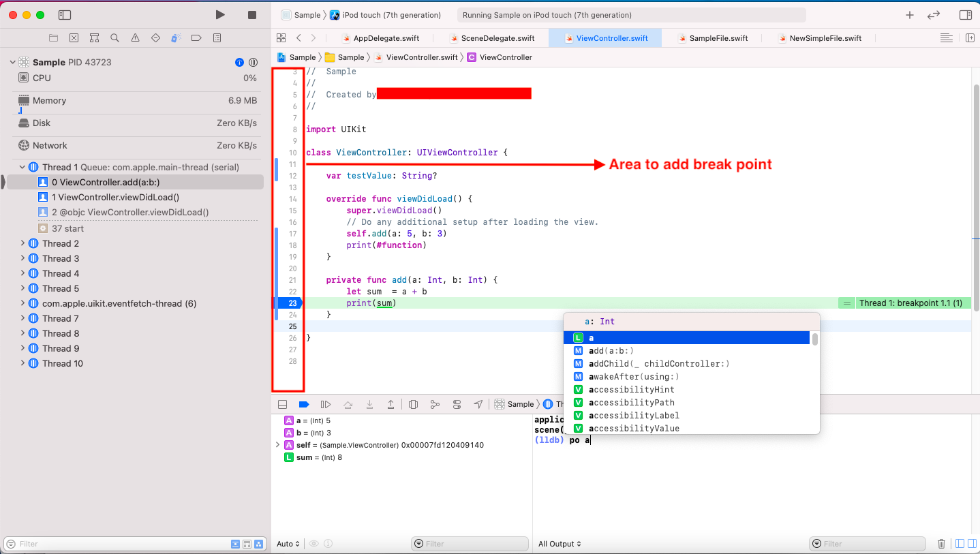Open the Debug View Hierarchy icon
This screenshot has width=980, height=554.
point(413,404)
